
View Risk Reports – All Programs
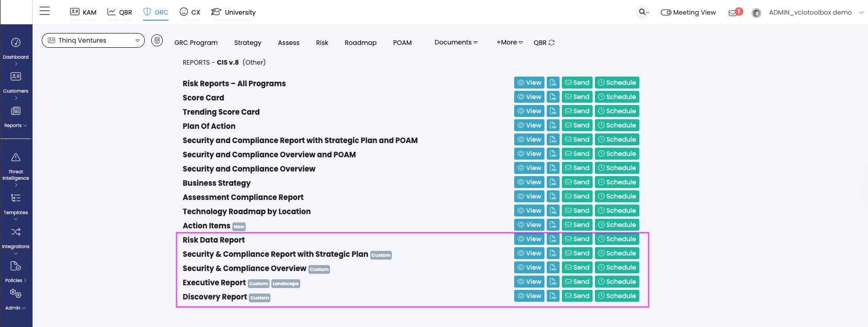[x=529, y=83]
